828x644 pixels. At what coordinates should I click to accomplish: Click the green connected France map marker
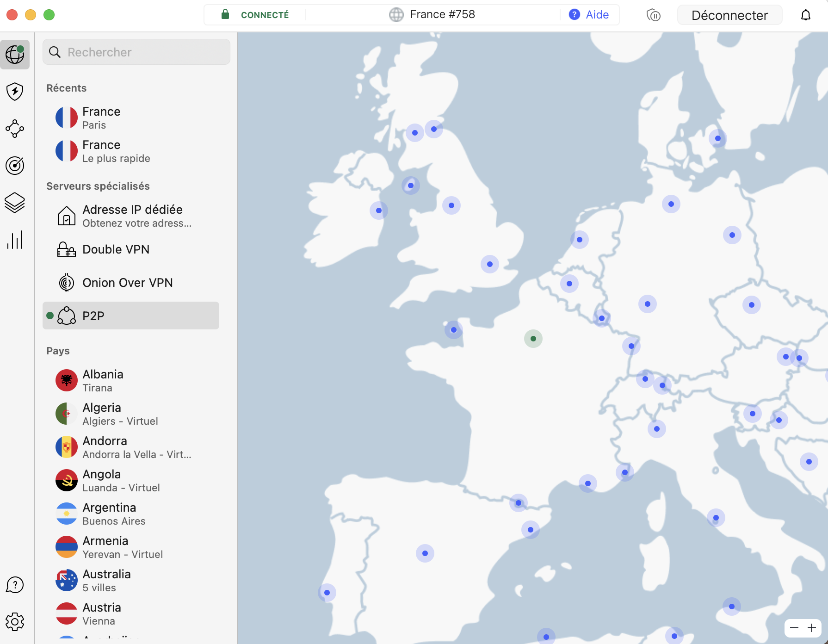(533, 339)
